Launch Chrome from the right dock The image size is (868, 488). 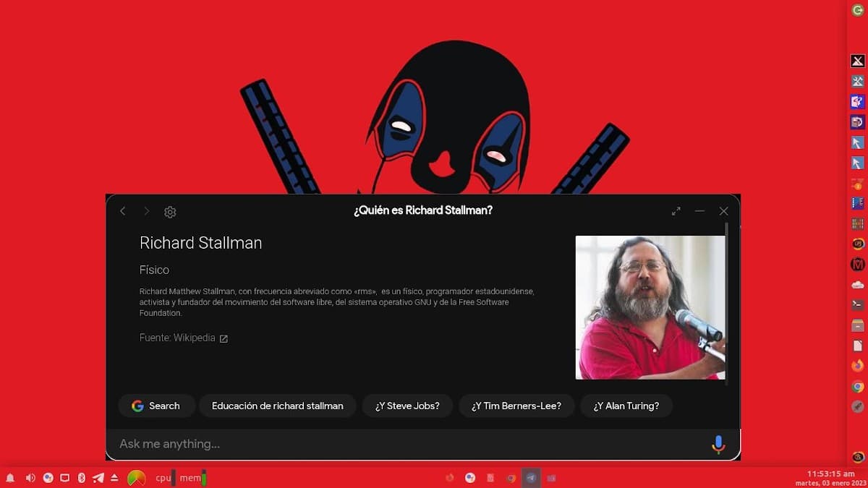[x=858, y=387]
